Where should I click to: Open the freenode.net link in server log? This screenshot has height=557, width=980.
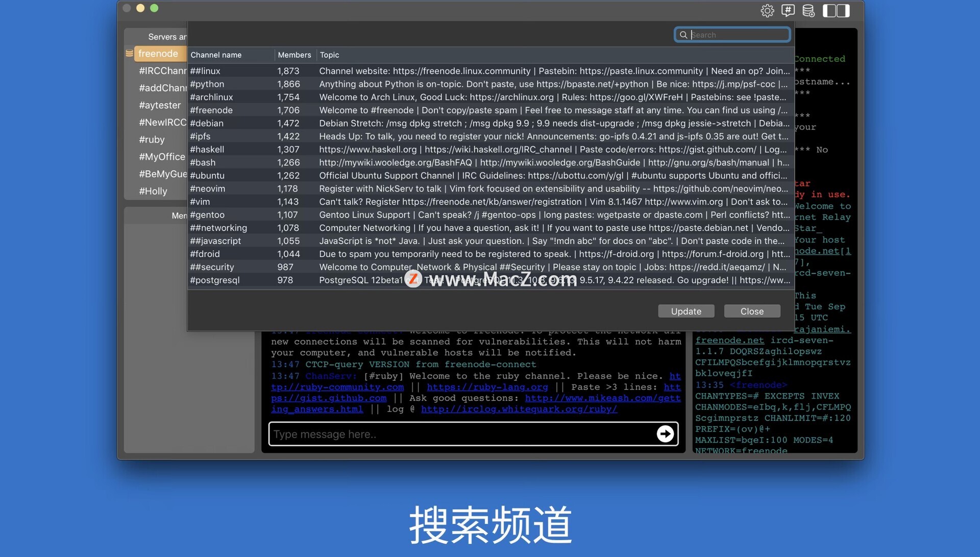tap(729, 340)
